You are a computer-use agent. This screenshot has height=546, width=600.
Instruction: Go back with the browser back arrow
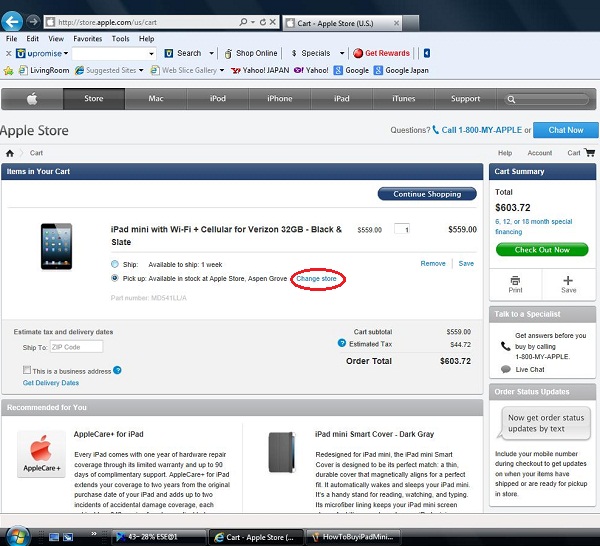pyautogui.click(x=12, y=21)
